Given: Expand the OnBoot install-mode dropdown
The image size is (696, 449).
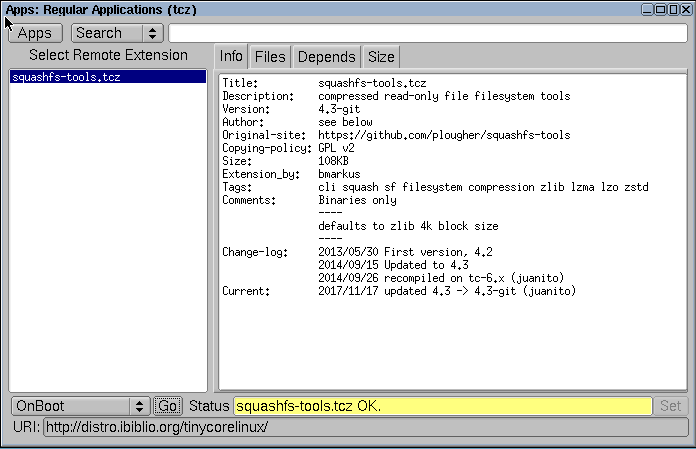Looking at the screenshot, I should [x=81, y=406].
